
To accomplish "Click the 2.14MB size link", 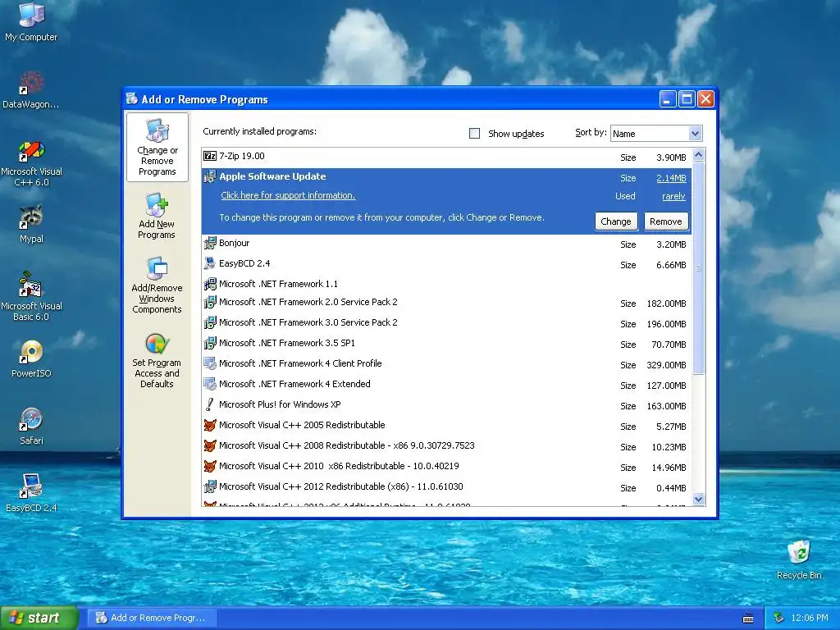I will click(x=671, y=178).
